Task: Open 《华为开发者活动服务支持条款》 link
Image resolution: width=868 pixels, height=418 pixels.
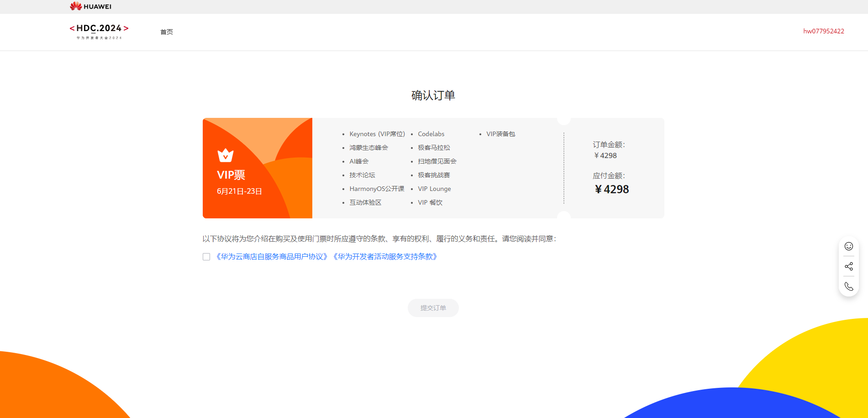Action: click(x=385, y=257)
